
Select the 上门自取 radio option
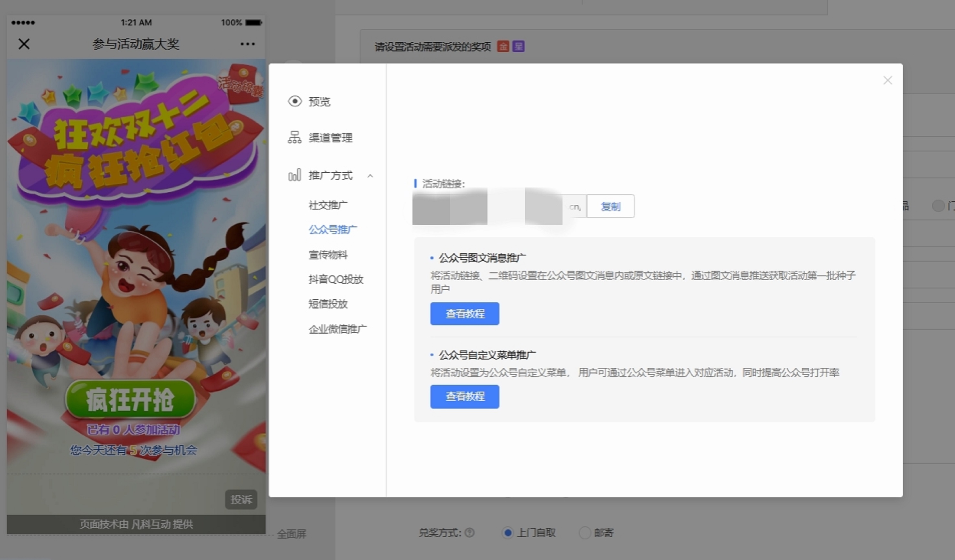(x=508, y=533)
